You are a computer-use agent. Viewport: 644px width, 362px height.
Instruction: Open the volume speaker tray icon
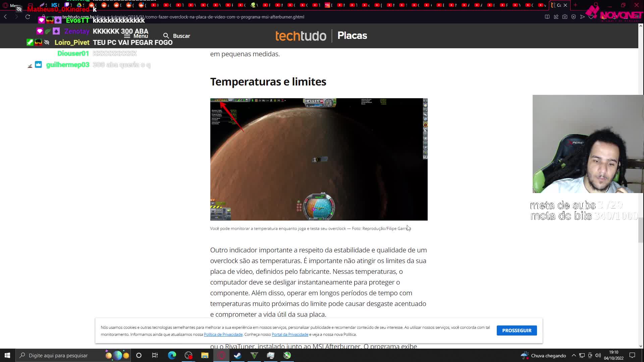click(598, 356)
